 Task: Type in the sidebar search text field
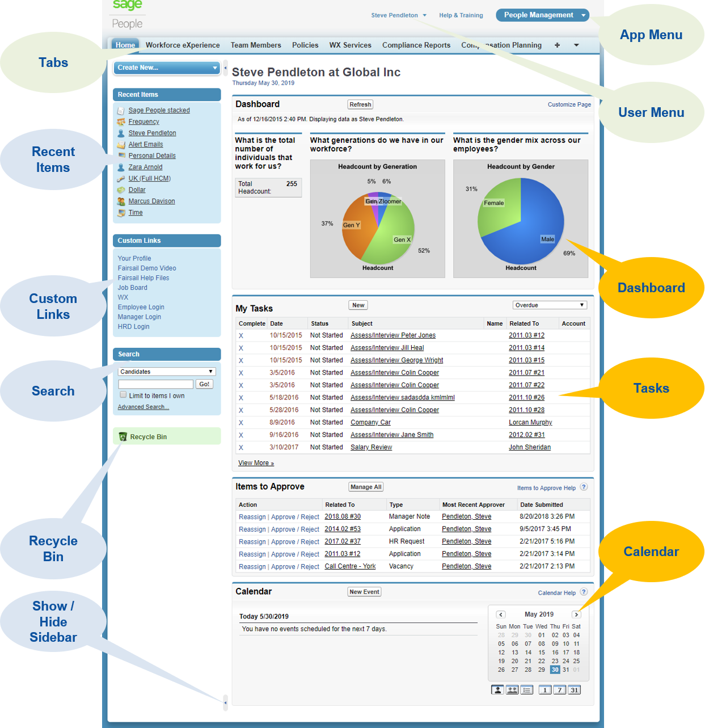pos(156,384)
